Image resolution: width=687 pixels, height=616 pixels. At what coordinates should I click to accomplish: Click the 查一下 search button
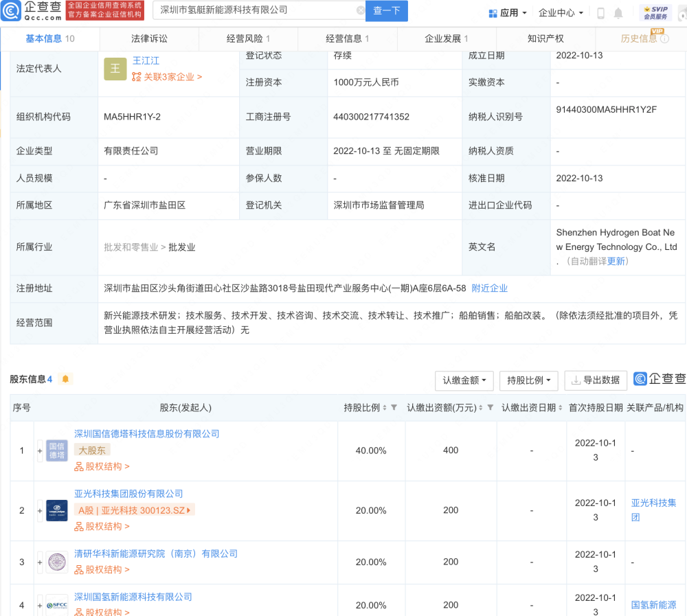click(x=387, y=11)
